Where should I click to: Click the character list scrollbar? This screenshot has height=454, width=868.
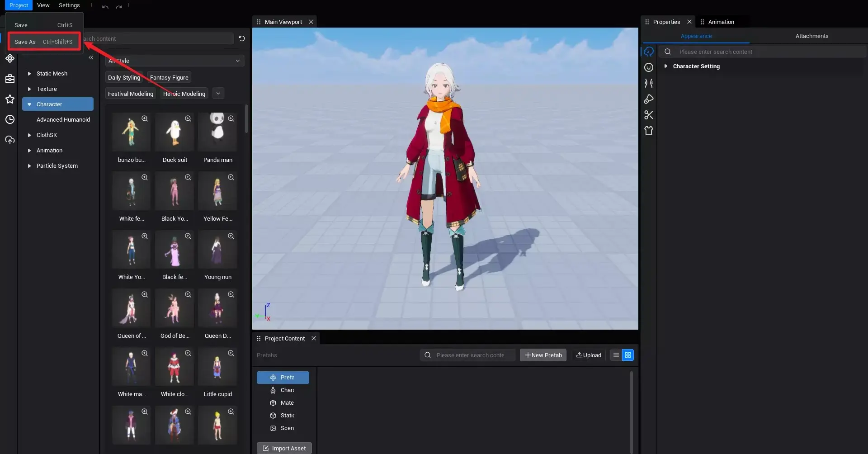pos(246,118)
